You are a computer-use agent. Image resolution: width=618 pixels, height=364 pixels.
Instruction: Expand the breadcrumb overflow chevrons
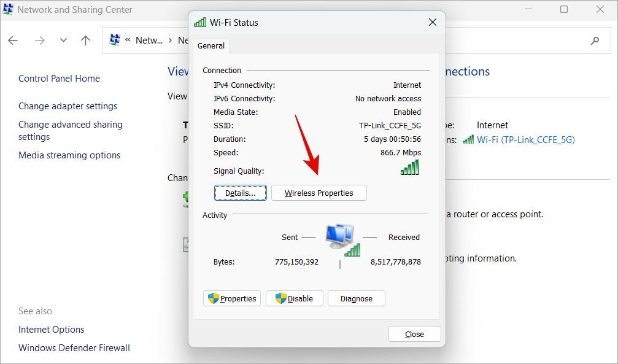pyautogui.click(x=128, y=41)
